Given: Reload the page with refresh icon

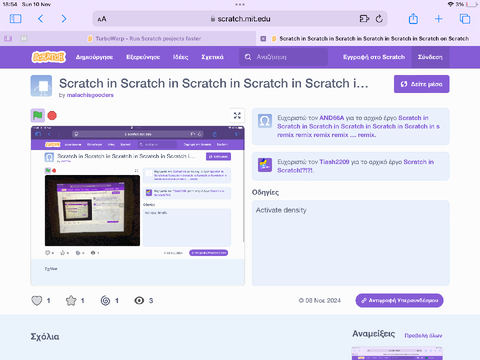Looking at the screenshot, I should coord(379,19).
